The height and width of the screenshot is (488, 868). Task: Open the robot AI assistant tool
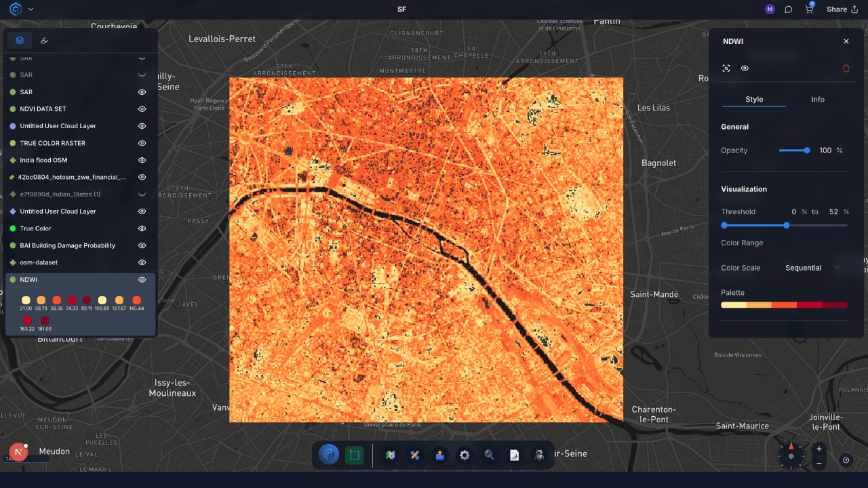coord(538,455)
